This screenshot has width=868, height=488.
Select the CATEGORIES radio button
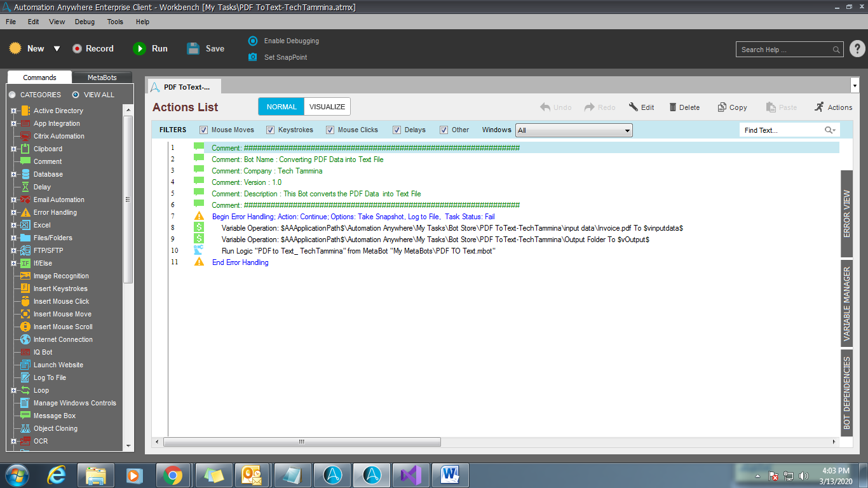coord(12,95)
